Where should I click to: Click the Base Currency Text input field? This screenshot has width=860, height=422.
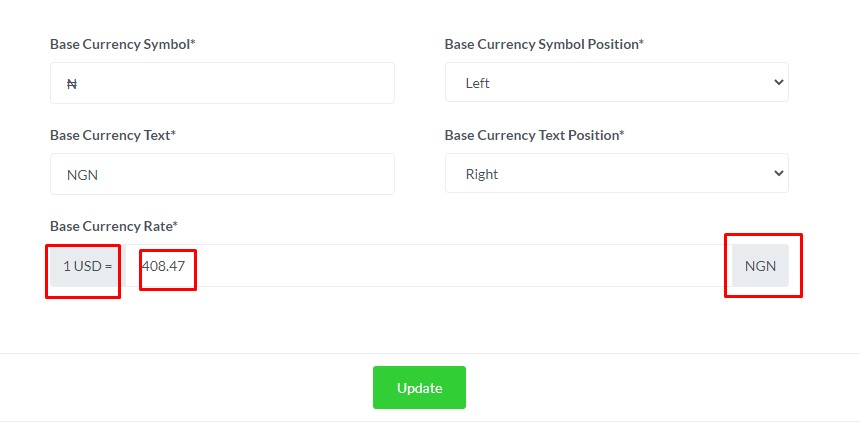pos(222,174)
